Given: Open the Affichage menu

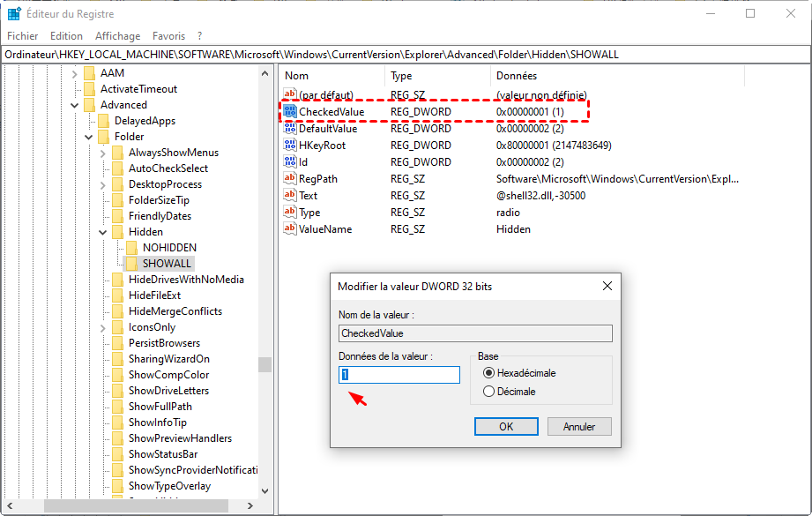Looking at the screenshot, I should (x=117, y=36).
